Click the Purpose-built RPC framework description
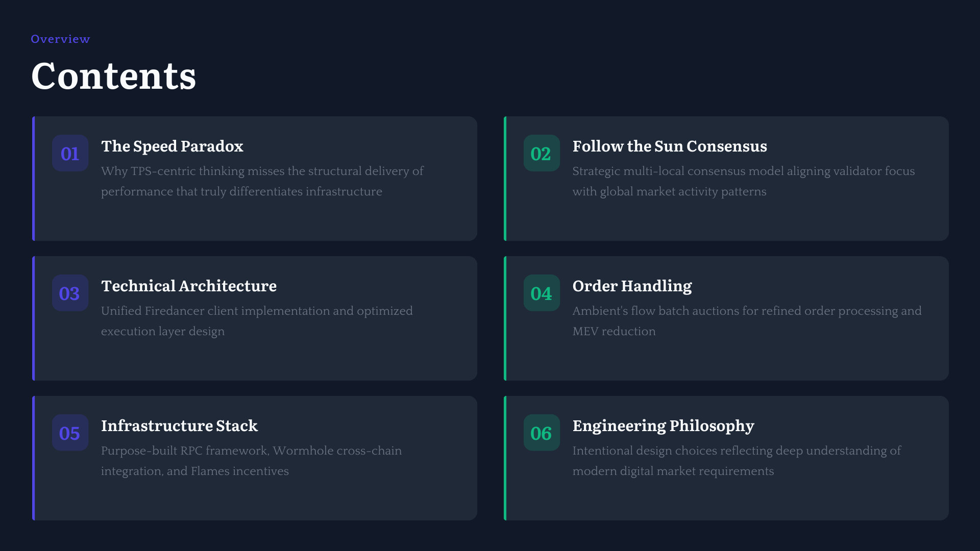The width and height of the screenshot is (980, 551). pyautogui.click(x=251, y=461)
